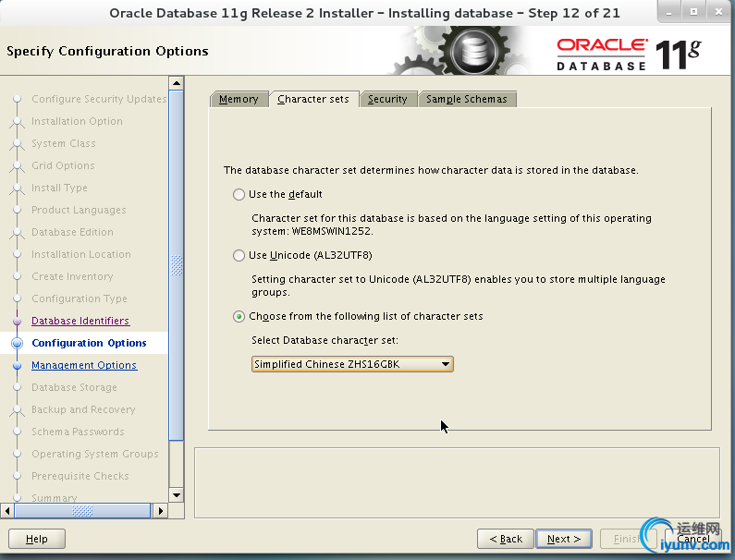Image resolution: width=735 pixels, height=560 pixels.
Task: Select the Configuration Options step
Action: click(x=89, y=343)
